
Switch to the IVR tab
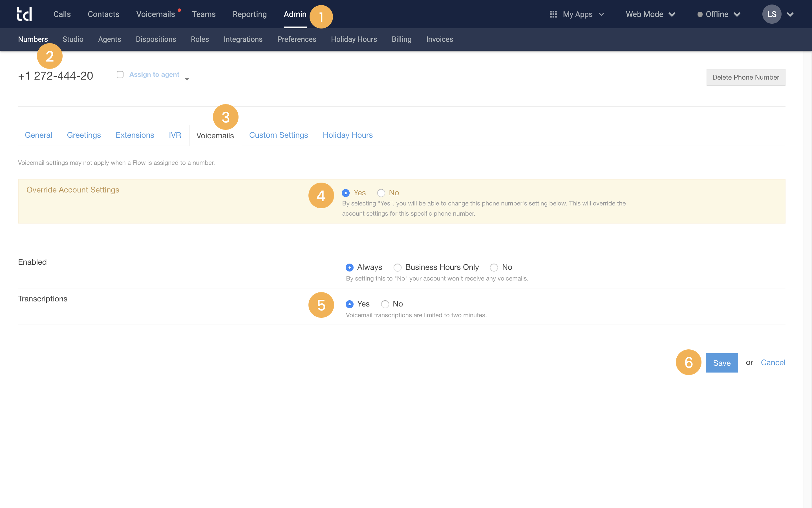tap(175, 135)
